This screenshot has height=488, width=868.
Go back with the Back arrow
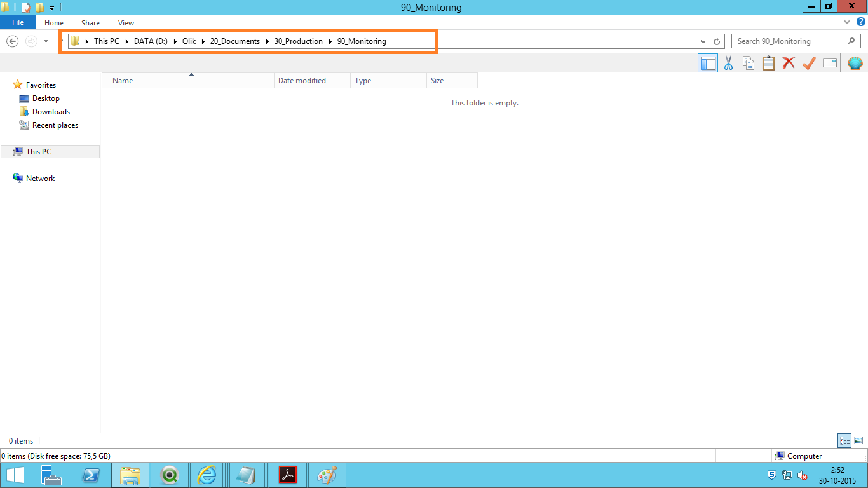[x=12, y=41]
